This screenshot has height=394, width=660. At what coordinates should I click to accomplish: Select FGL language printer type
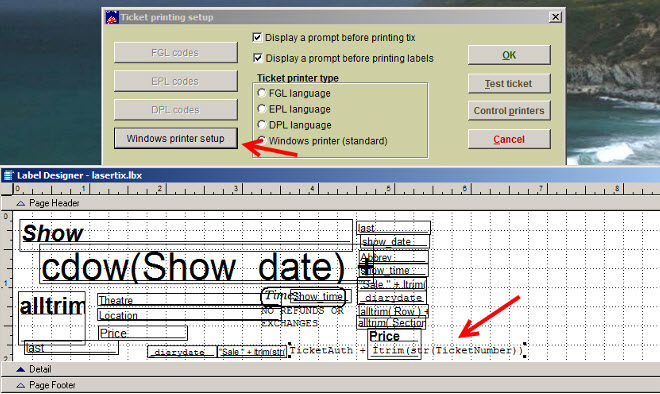tap(262, 93)
